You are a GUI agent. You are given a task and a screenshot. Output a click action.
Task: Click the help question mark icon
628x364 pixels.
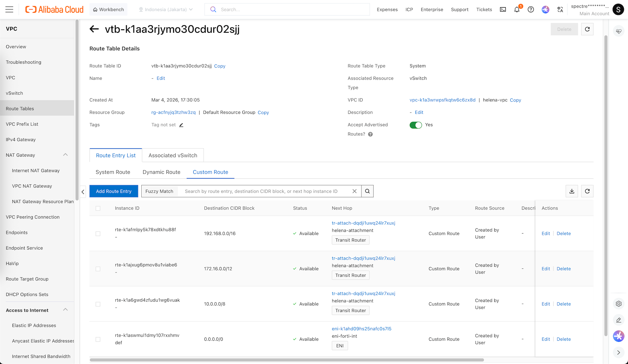pyautogui.click(x=531, y=9)
